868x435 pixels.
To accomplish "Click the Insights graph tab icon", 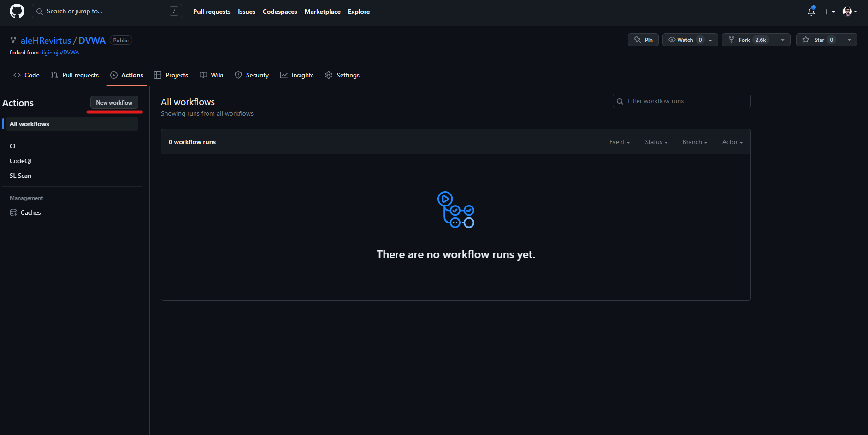I will [x=284, y=75].
